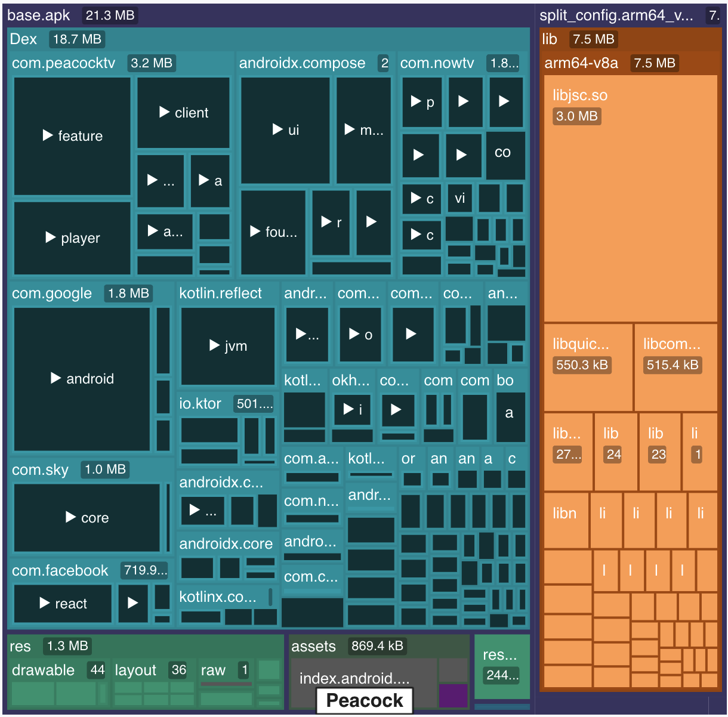Click the layout folder in res
The image size is (728, 717).
[135, 670]
